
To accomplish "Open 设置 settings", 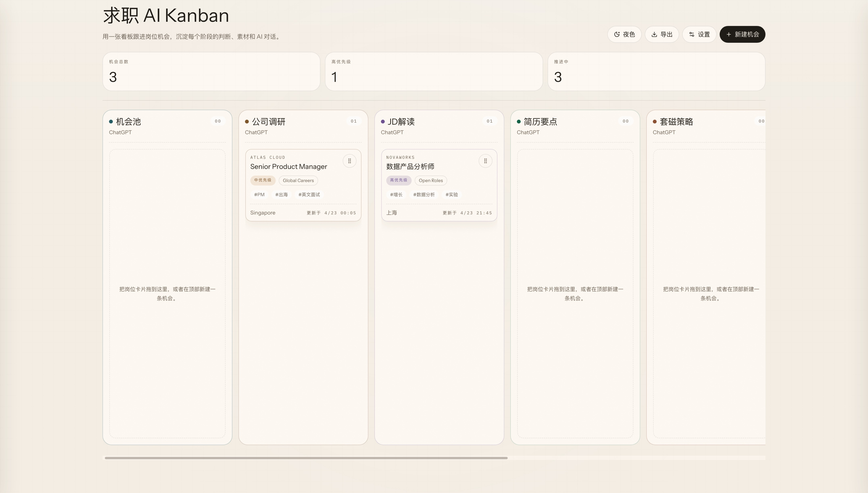I will point(699,34).
